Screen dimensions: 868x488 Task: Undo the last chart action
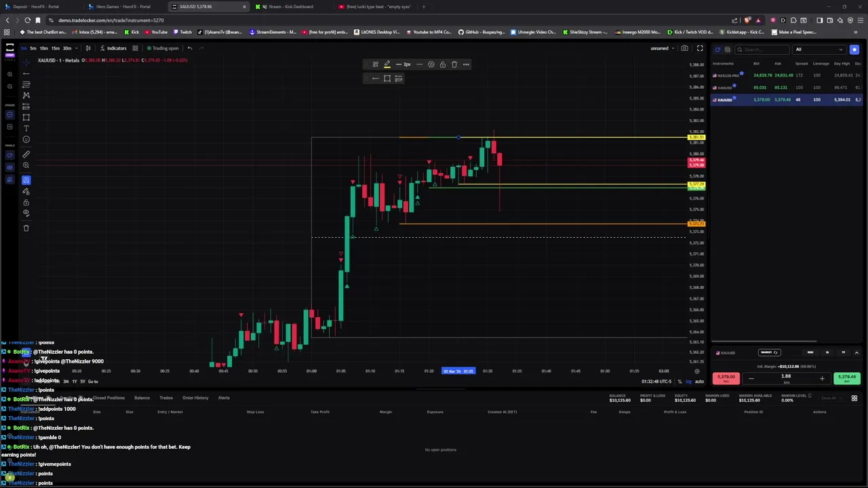tap(190, 48)
